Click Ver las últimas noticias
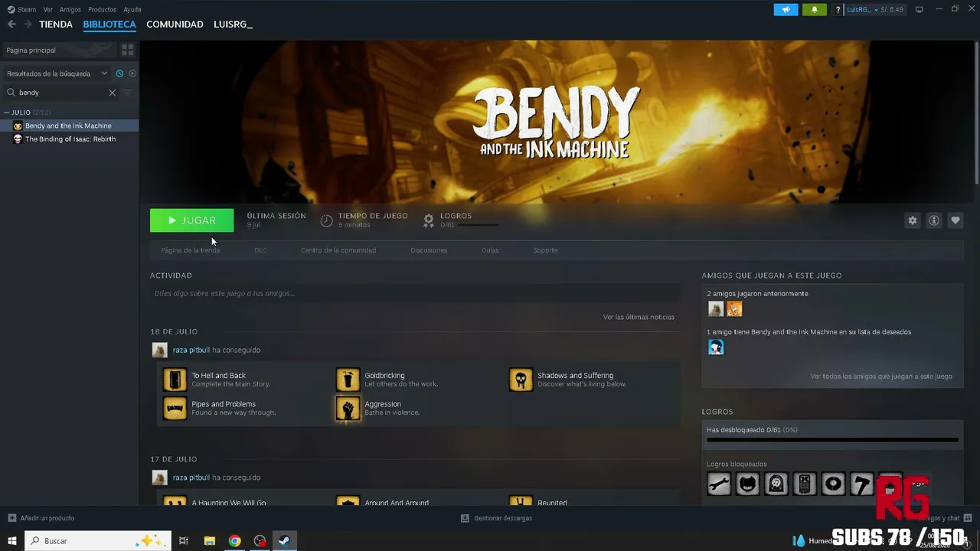This screenshot has width=980, height=551. (639, 317)
